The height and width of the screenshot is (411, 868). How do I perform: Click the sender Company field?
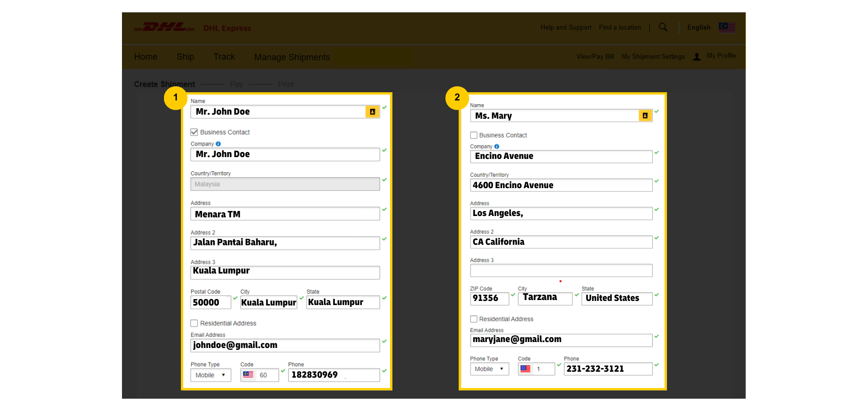pyautogui.click(x=285, y=154)
